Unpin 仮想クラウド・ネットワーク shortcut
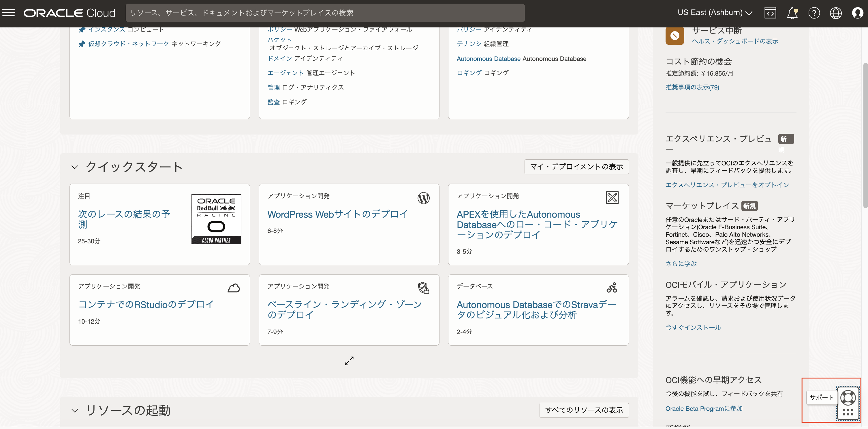This screenshot has height=429, width=868. pyautogui.click(x=82, y=44)
